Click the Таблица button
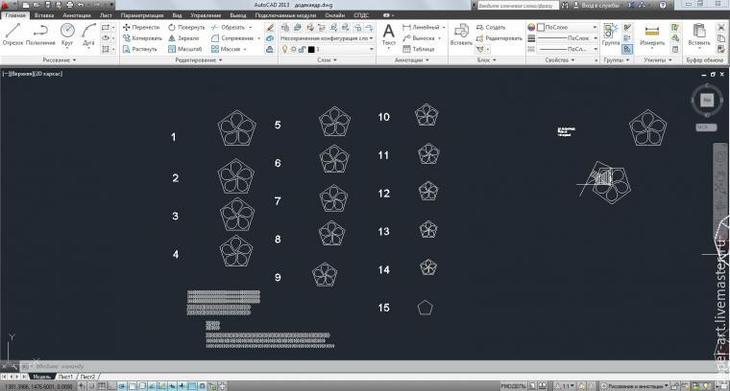This screenshot has width=730, height=391. click(x=419, y=49)
